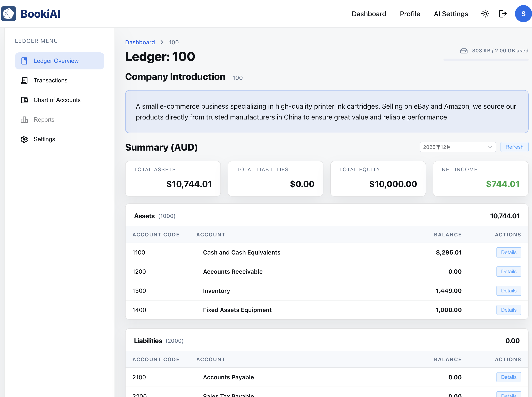
Task: Open Settings using the gear icon
Action: point(24,139)
